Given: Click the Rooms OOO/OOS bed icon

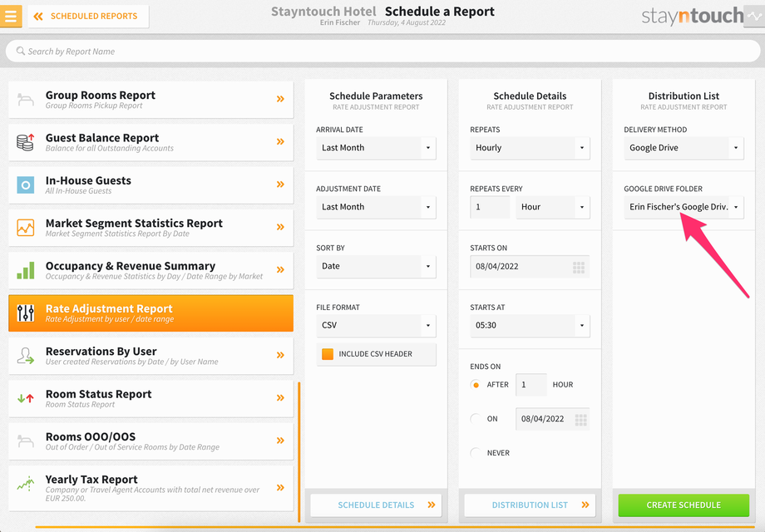Looking at the screenshot, I should (26, 441).
